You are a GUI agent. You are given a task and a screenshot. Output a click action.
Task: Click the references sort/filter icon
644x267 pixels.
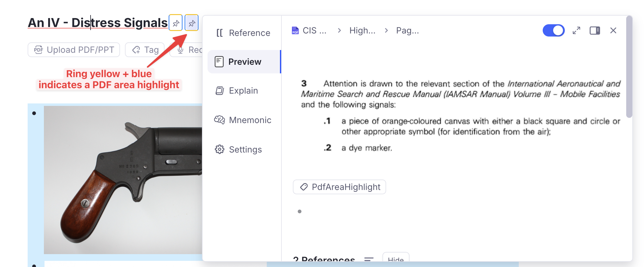[369, 259]
